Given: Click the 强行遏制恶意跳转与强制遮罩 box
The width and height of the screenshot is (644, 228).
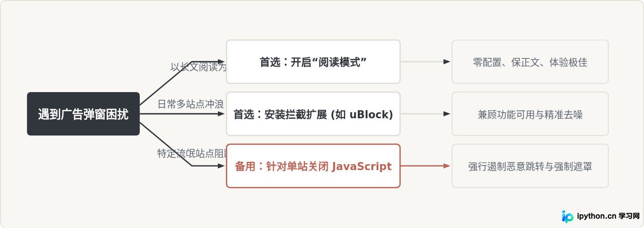Looking at the screenshot, I should 530,166.
